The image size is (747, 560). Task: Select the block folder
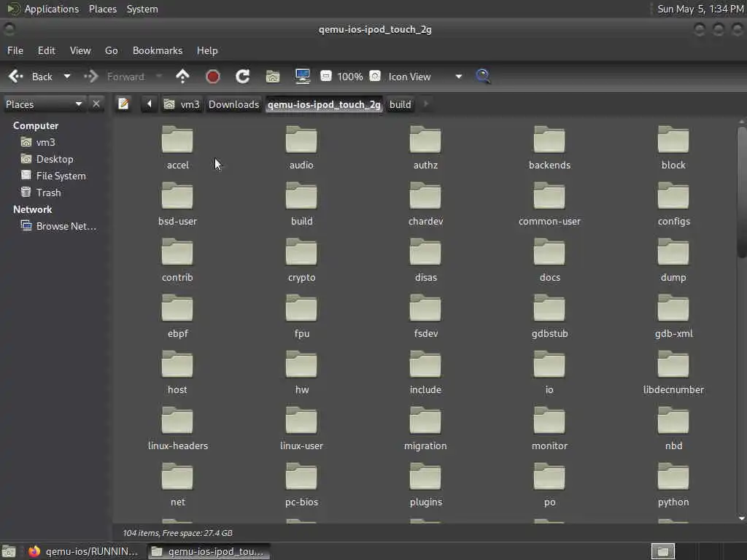[673, 147]
